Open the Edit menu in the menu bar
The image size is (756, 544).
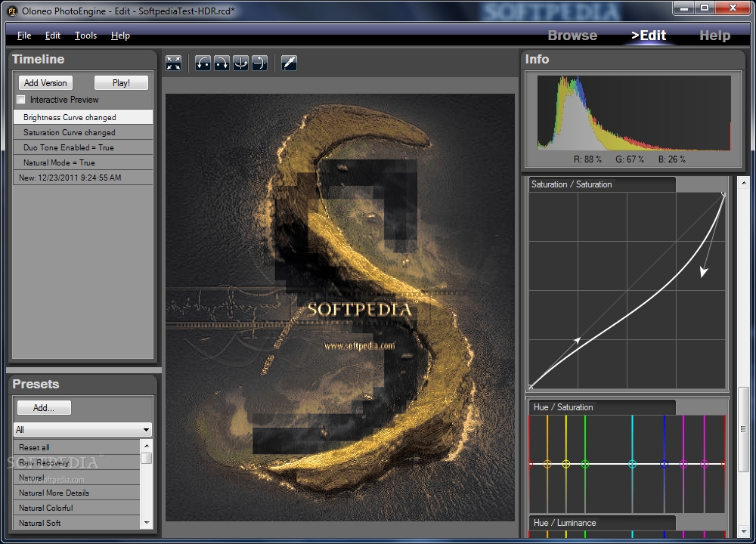(x=53, y=36)
